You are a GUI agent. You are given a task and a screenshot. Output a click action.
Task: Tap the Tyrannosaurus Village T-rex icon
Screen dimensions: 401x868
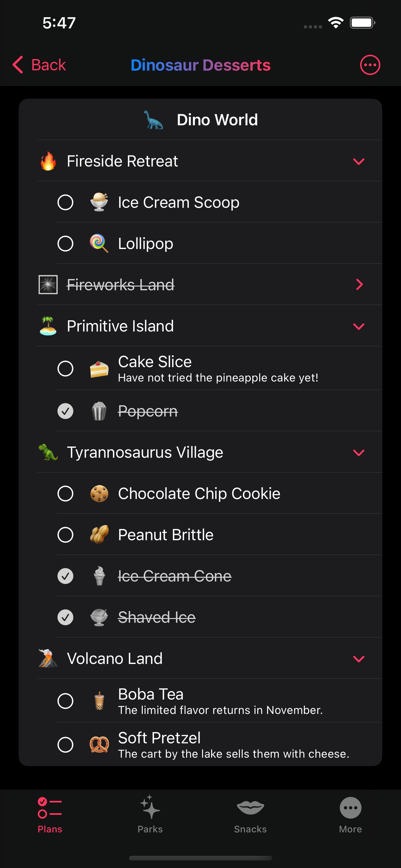48,452
